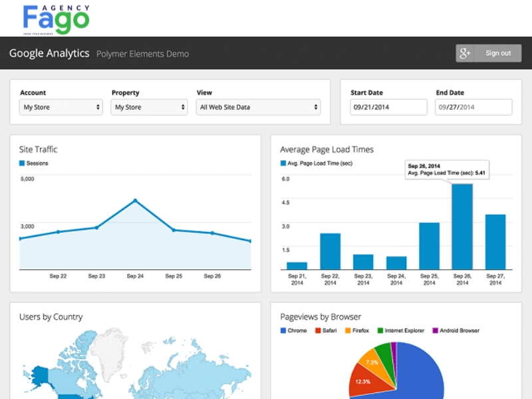
Task: Click the Sep 23, 2014 load time bar
Action: point(363,262)
